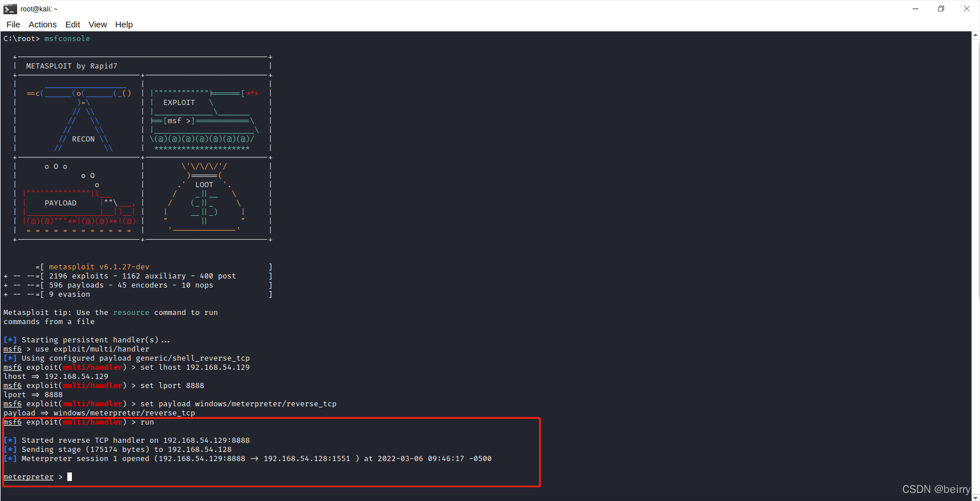Click 'commands from a file' tip line
Image resolution: width=980 pixels, height=501 pixels.
[x=49, y=322]
